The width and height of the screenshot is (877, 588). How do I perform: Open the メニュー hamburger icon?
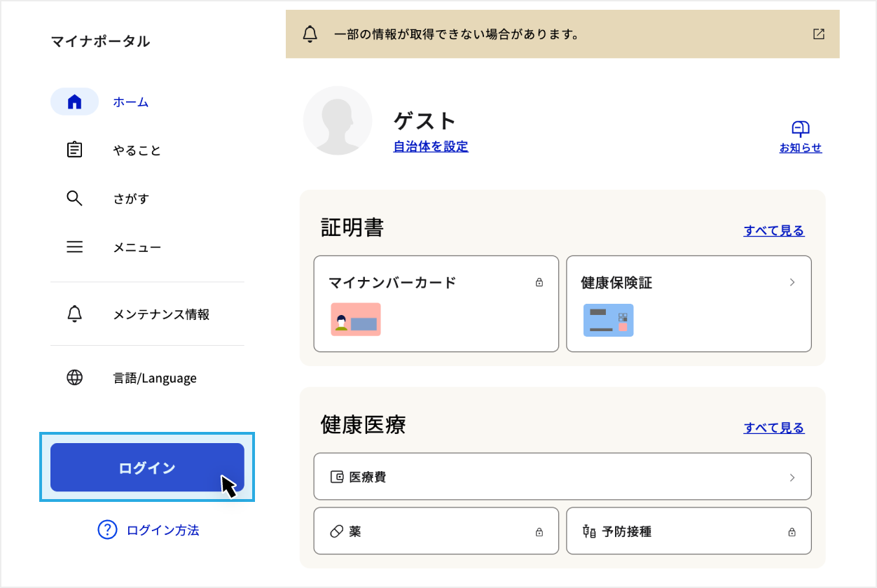tap(74, 247)
